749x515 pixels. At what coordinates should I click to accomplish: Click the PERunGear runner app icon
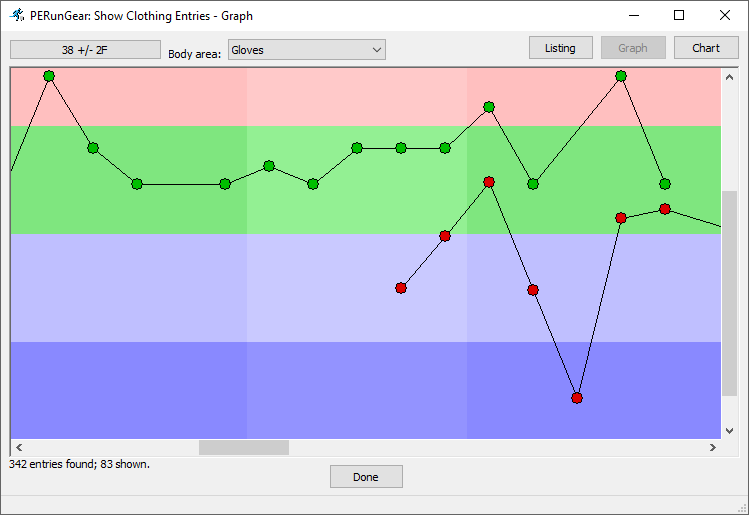[17, 16]
